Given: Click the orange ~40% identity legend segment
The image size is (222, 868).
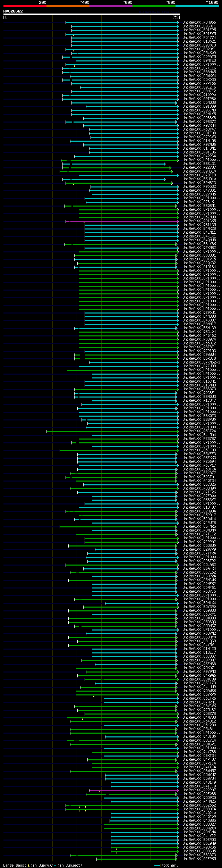Looking at the screenshot, I should 68,6.
